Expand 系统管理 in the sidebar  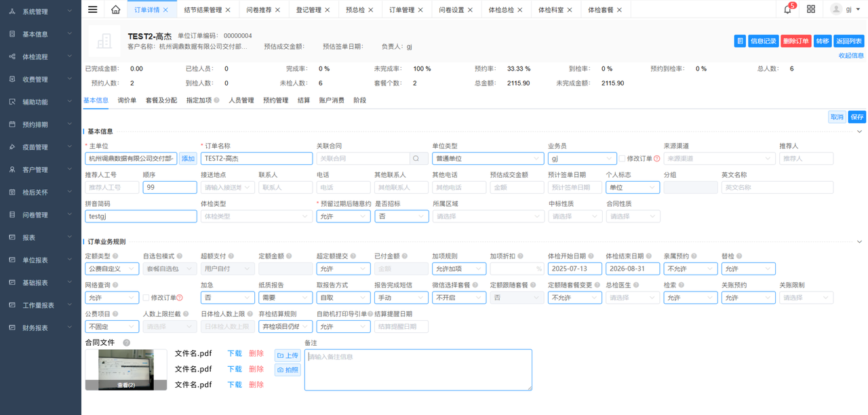click(x=41, y=12)
